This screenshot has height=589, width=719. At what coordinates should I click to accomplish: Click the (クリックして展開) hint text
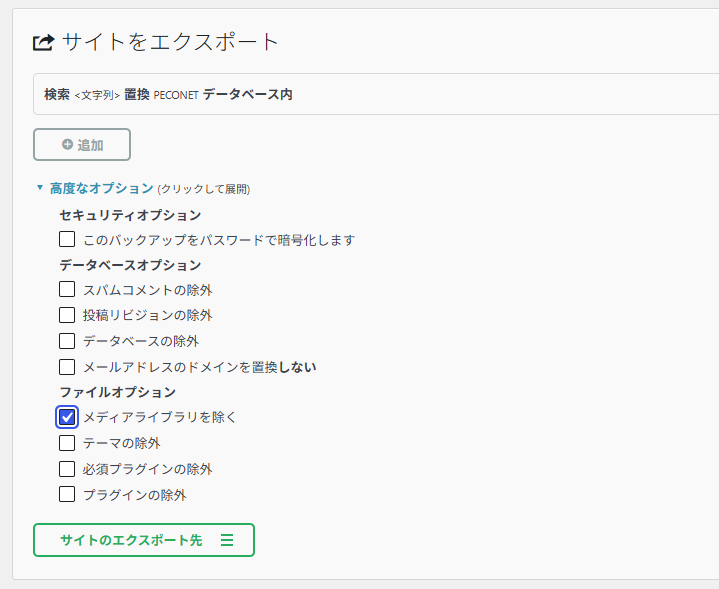pyautogui.click(x=204, y=189)
